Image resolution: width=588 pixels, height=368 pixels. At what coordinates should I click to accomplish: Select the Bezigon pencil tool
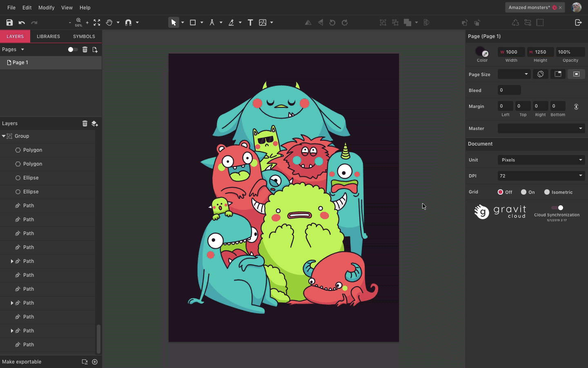(231, 22)
